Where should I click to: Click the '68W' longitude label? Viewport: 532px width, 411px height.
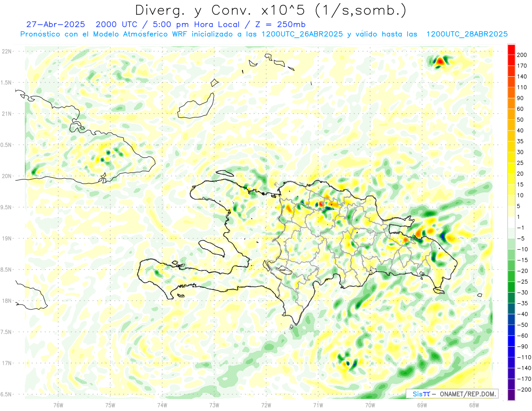pyautogui.click(x=473, y=405)
